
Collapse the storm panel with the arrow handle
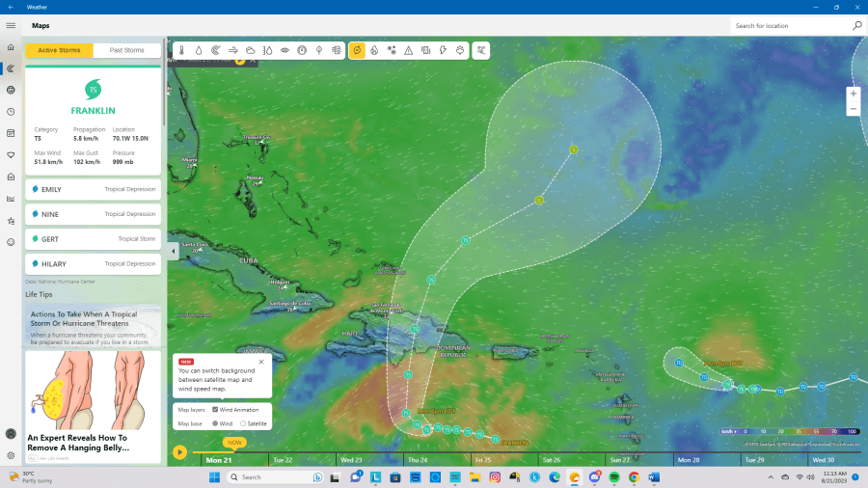tap(173, 252)
